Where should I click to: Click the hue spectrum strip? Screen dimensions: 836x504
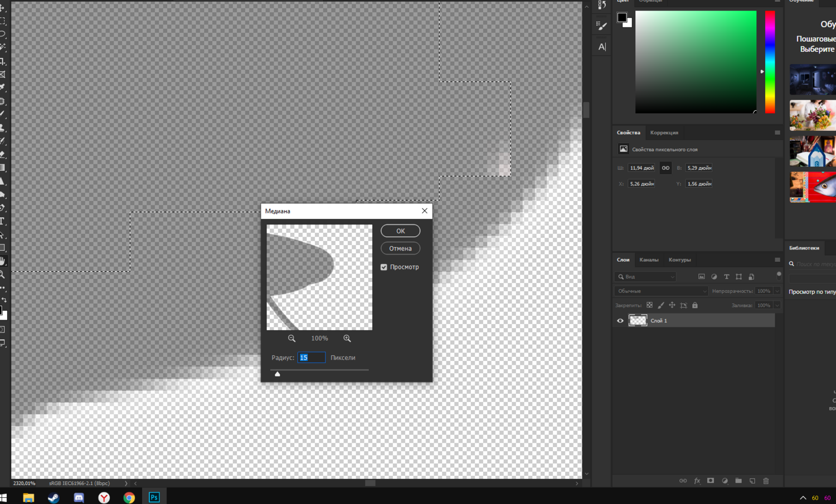click(x=770, y=62)
